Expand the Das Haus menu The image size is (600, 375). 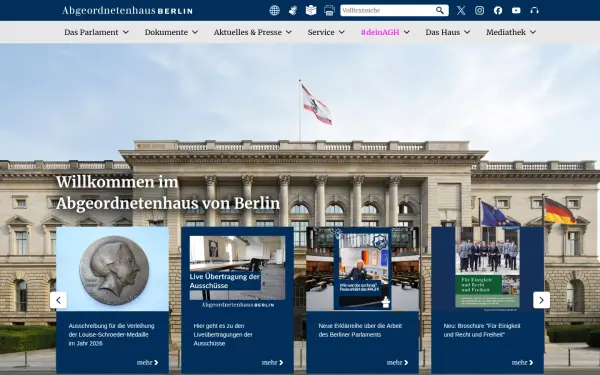(448, 32)
